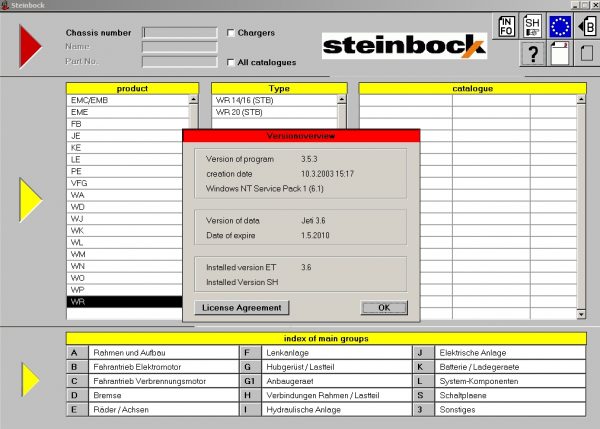Click the B arrow icon button
This screenshot has width=600, height=429.
588,26
